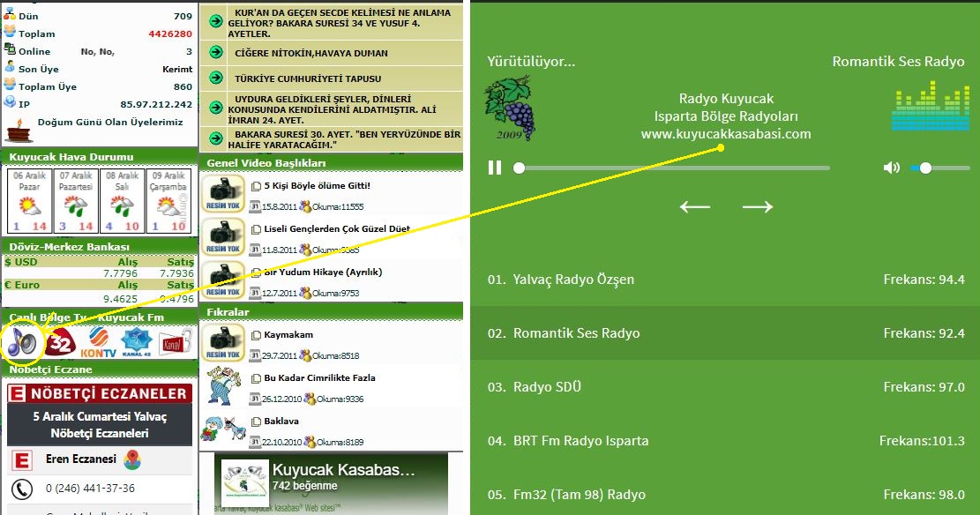Image resolution: width=980 pixels, height=515 pixels.
Task: Click the birthday cake icon
Action: pos(19,131)
